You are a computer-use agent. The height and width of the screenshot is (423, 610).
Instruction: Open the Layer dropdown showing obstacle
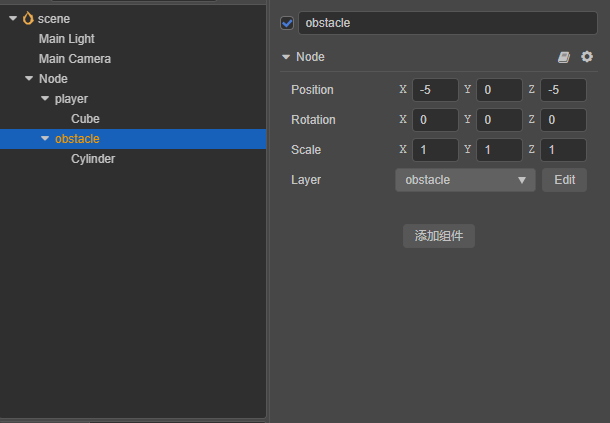(x=466, y=180)
